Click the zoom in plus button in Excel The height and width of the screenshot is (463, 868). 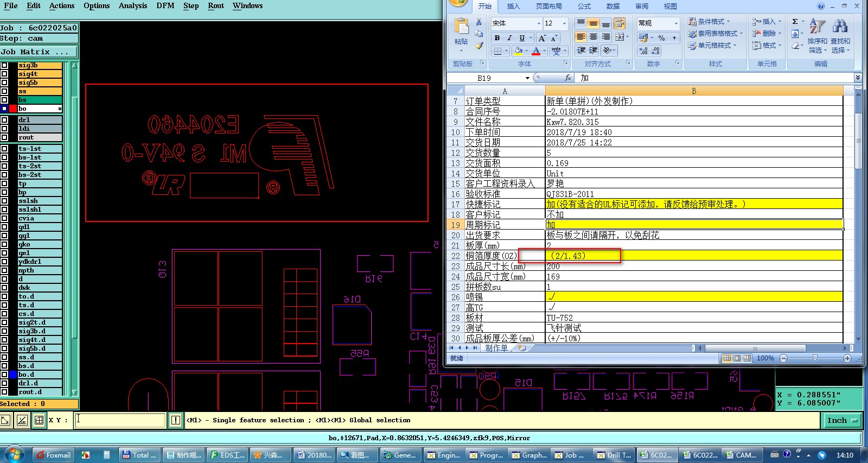pos(847,358)
